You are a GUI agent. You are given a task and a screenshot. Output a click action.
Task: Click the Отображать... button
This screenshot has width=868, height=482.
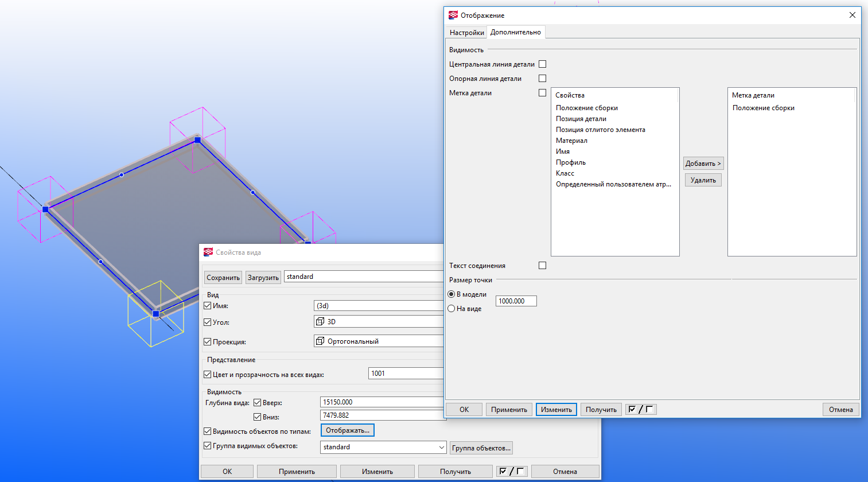pyautogui.click(x=348, y=430)
